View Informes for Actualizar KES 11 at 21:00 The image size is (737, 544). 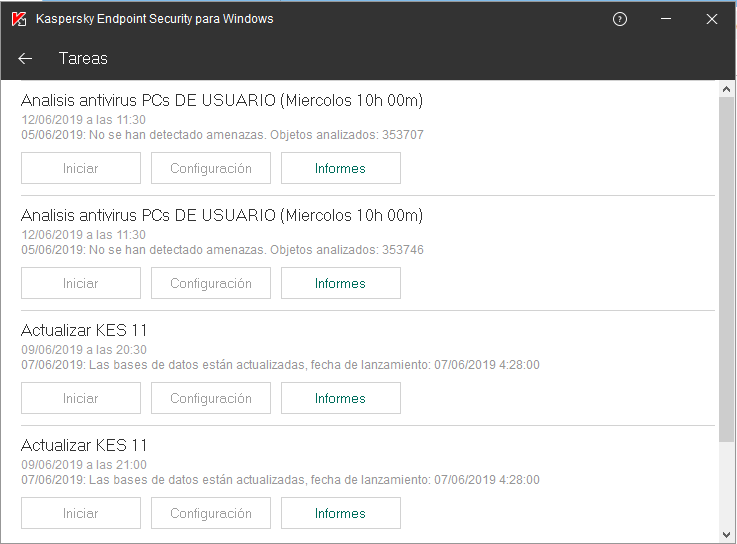pos(340,513)
